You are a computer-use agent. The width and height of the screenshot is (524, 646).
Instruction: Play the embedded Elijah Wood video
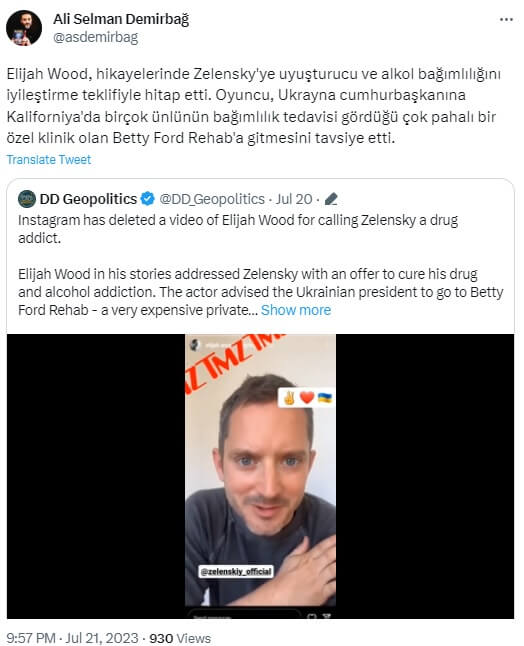260,476
